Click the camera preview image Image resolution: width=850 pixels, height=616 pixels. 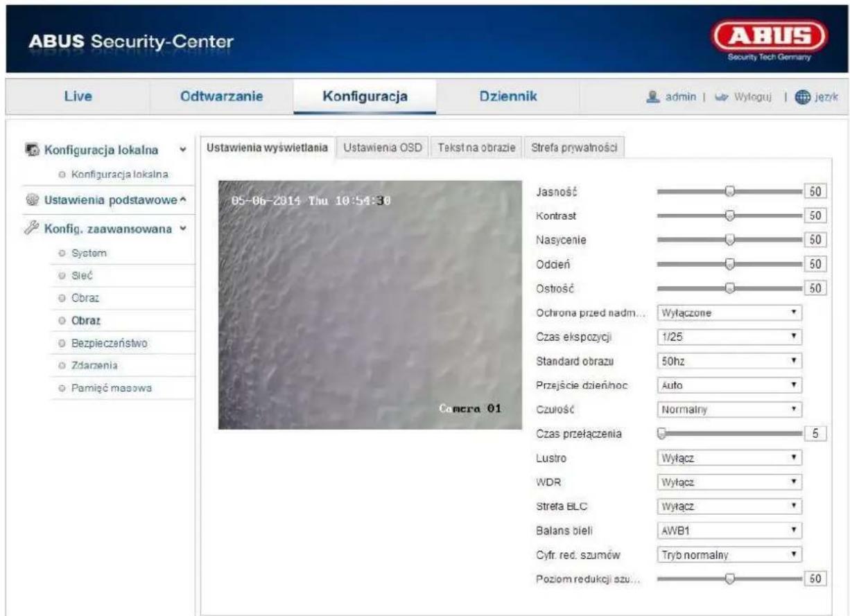coord(370,305)
